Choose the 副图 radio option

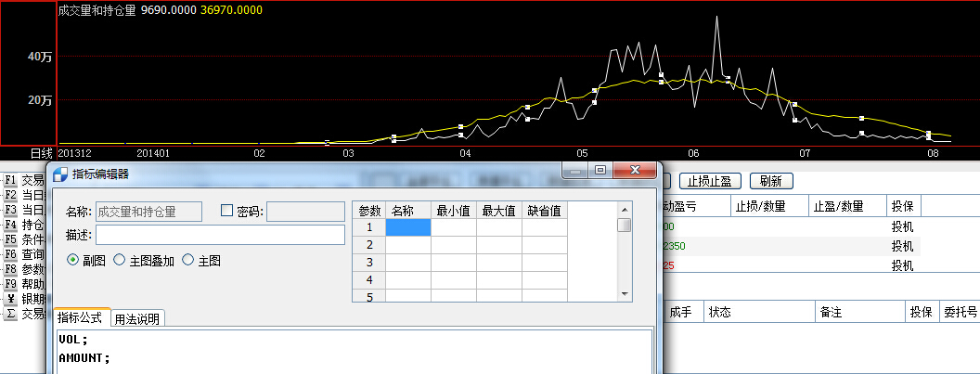click(x=73, y=261)
